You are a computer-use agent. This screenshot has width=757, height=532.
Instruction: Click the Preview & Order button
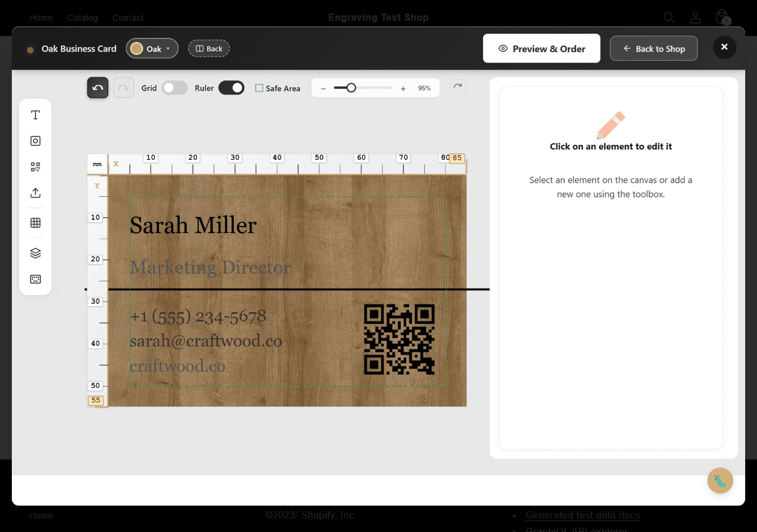pyautogui.click(x=541, y=48)
